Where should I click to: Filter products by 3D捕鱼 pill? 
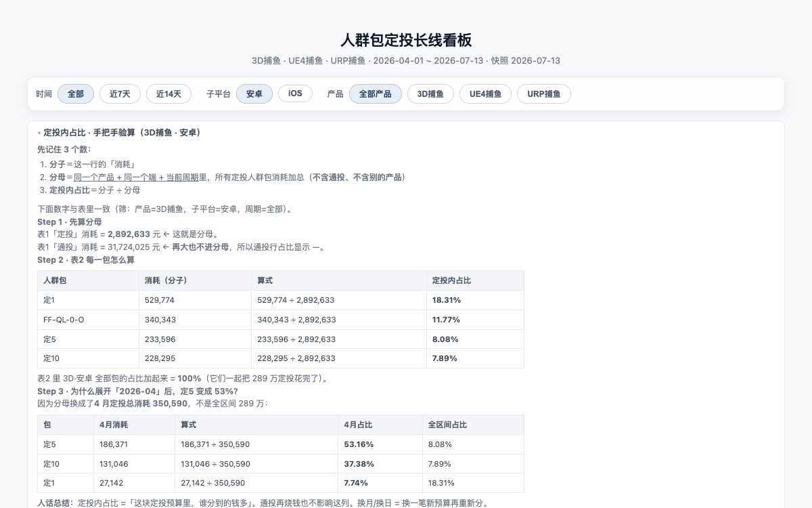[430, 93]
